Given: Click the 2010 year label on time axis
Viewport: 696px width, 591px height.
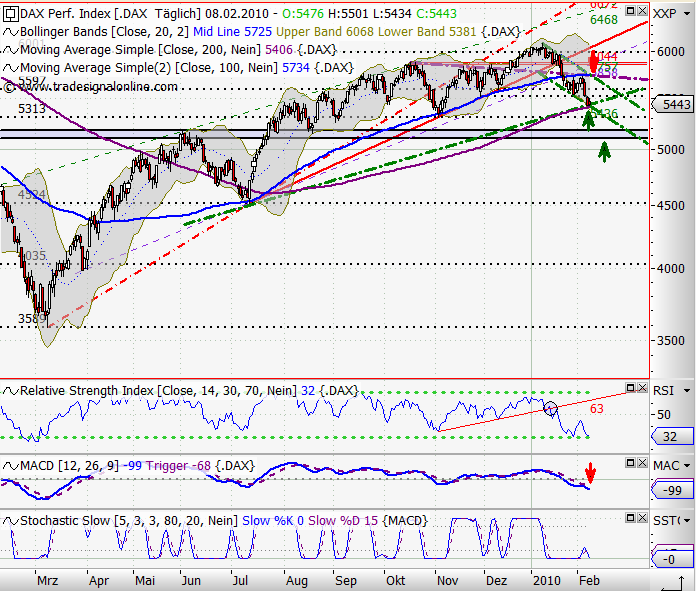Looking at the screenshot, I should point(547,581).
